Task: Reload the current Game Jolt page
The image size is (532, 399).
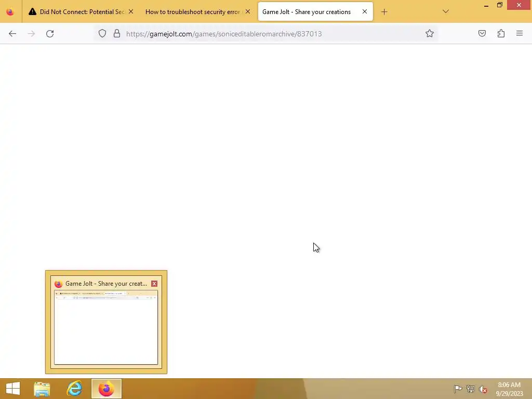Action: [50, 34]
